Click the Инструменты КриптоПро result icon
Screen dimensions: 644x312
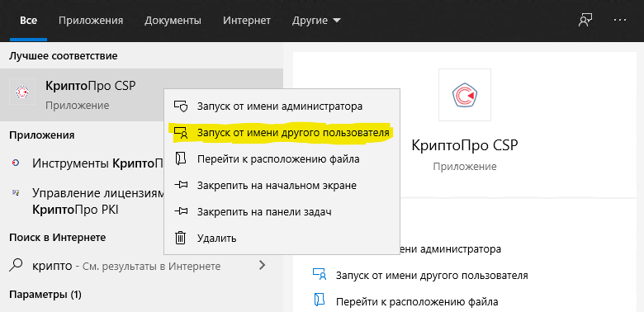16,163
